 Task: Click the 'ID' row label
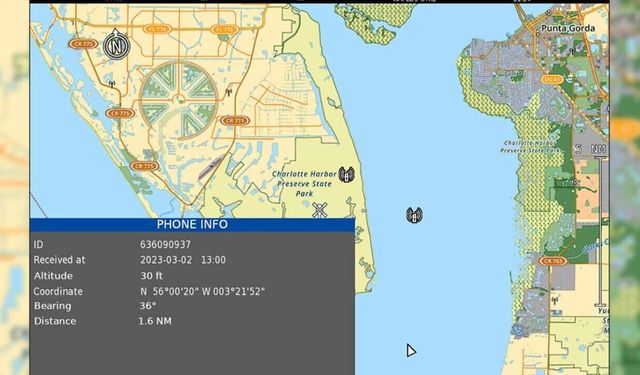[x=38, y=244]
